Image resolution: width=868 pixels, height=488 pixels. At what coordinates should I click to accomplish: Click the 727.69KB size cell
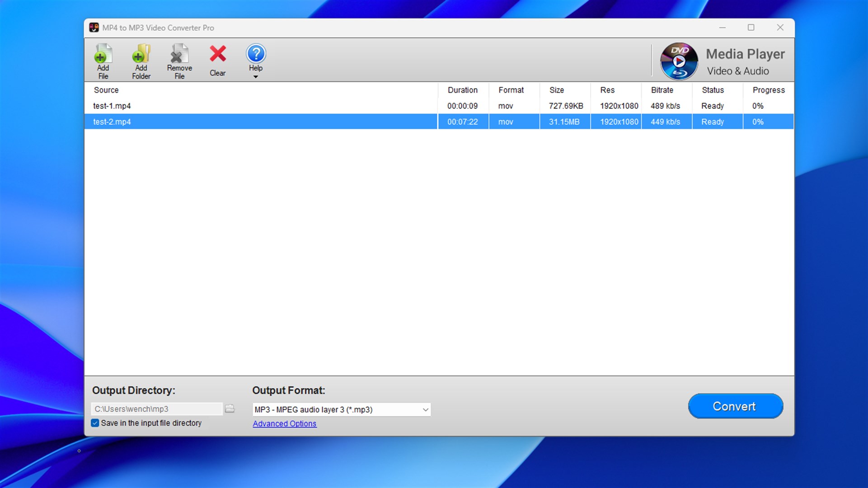pyautogui.click(x=566, y=106)
